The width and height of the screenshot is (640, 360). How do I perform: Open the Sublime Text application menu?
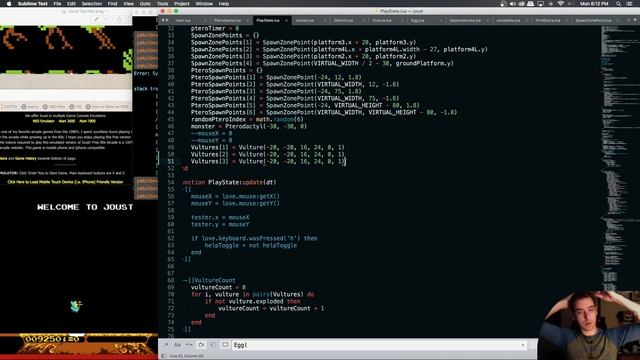[33, 4]
